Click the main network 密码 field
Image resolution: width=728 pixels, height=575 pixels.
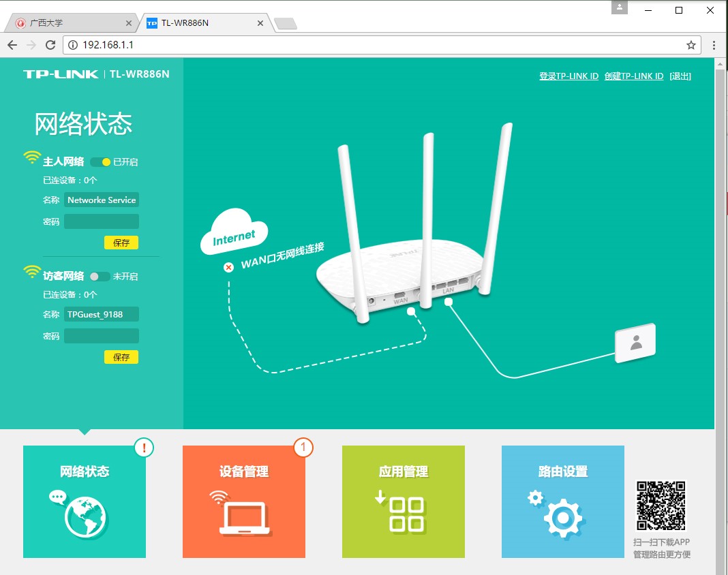click(x=102, y=221)
